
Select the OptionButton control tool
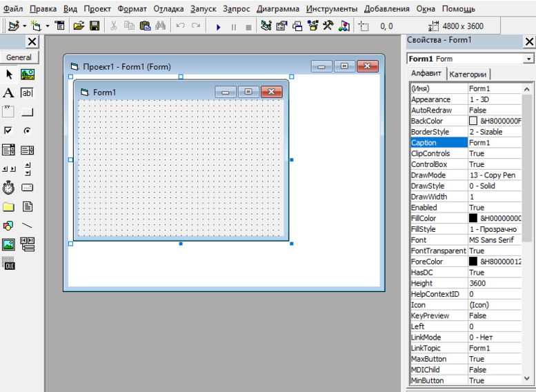[28, 130]
